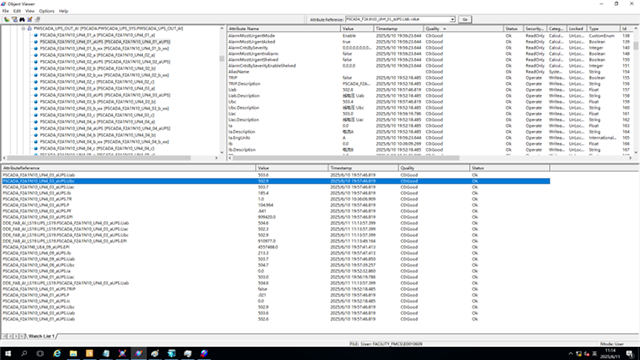The height and width of the screenshot is (360, 640).
Task: Open the Attribute Reference dropdown arrow
Action: click(452, 19)
